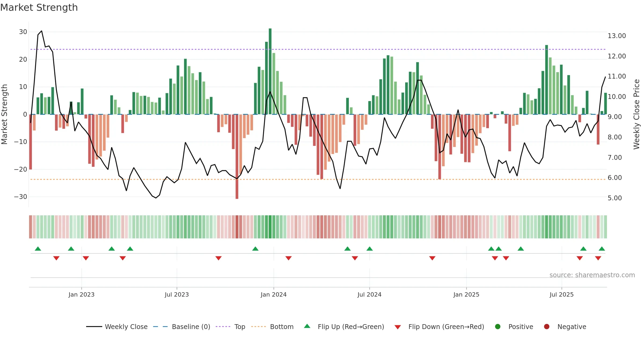This screenshot has width=644, height=362.
Task: Click the green Flip Up triangle in legend
Action: coord(307,326)
